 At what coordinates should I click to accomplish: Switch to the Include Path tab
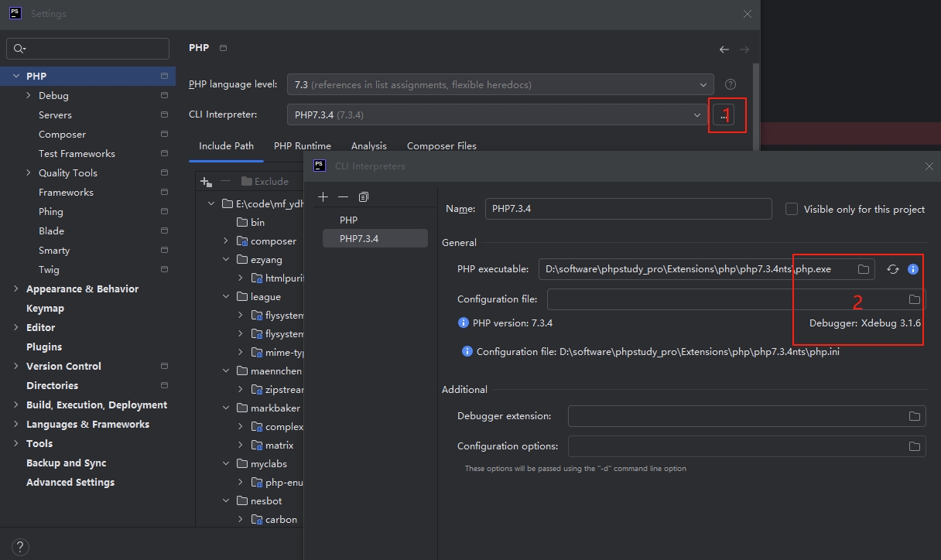tap(226, 145)
